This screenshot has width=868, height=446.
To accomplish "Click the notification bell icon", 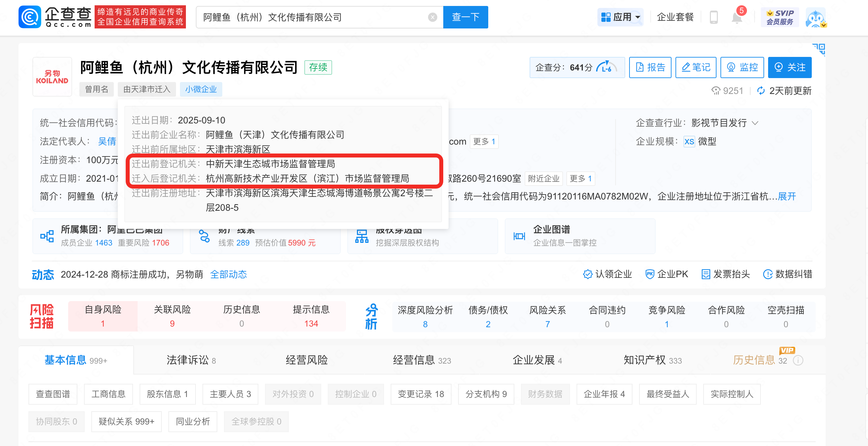I will pos(737,18).
